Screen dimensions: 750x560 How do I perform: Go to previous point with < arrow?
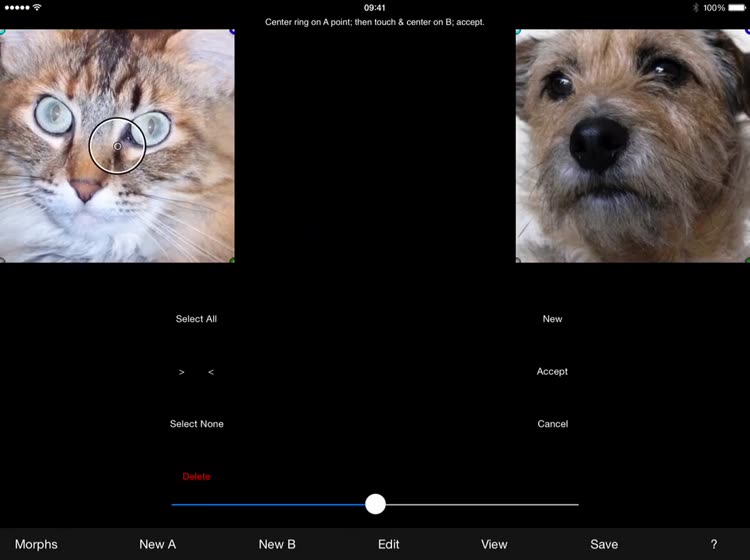pos(211,372)
